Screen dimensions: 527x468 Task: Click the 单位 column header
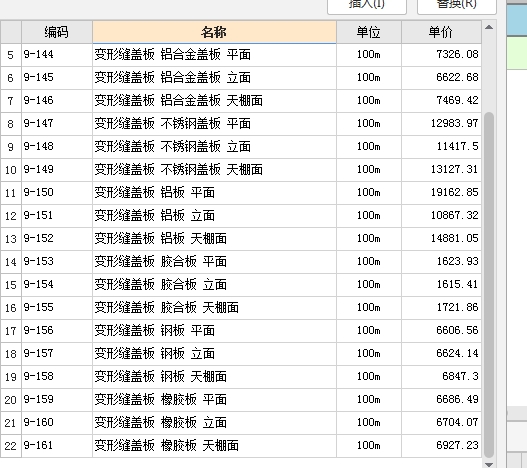[369, 32]
